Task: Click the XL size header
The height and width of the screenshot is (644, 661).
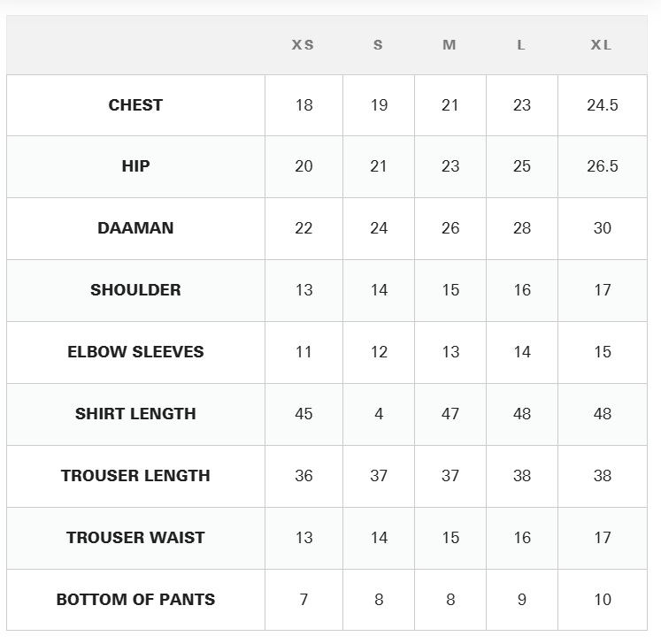Action: point(602,45)
